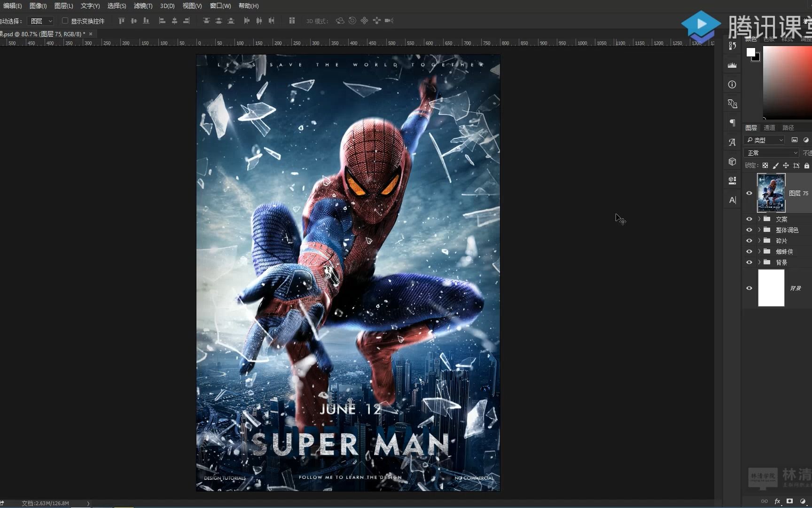812x508 pixels.
Task: Open the Info panel icon
Action: [x=732, y=85]
